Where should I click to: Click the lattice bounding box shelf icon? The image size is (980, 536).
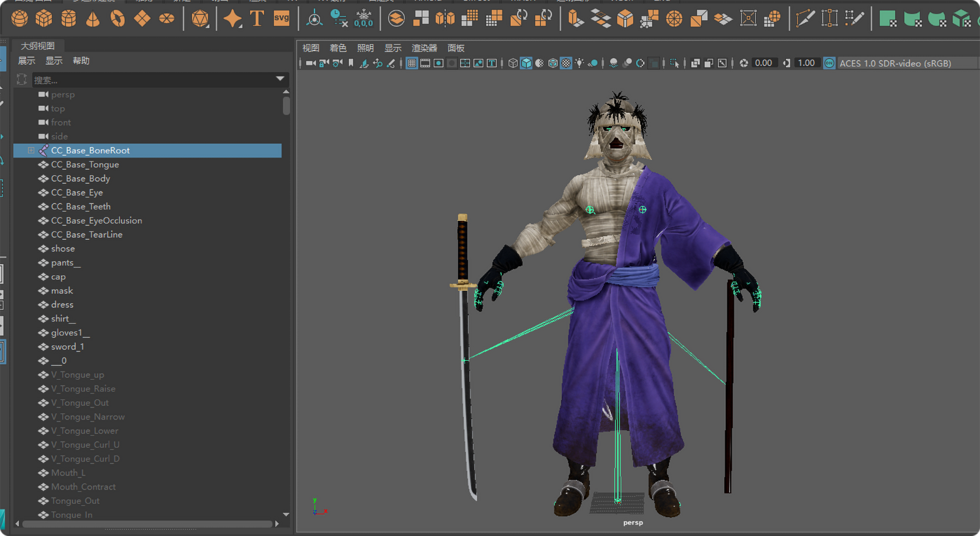pos(748,18)
